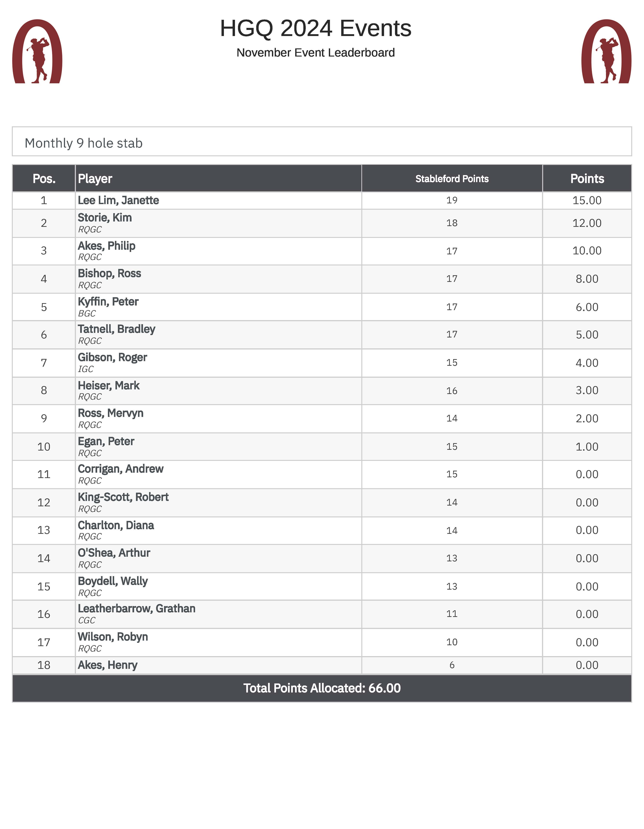Select Akes, Henry in the last row
Screen dimensions: 644x829
[x=108, y=665]
